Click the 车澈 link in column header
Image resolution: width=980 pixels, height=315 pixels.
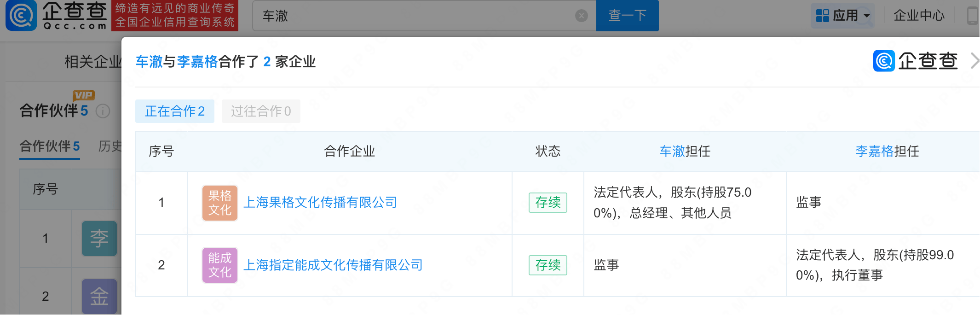coord(672,151)
